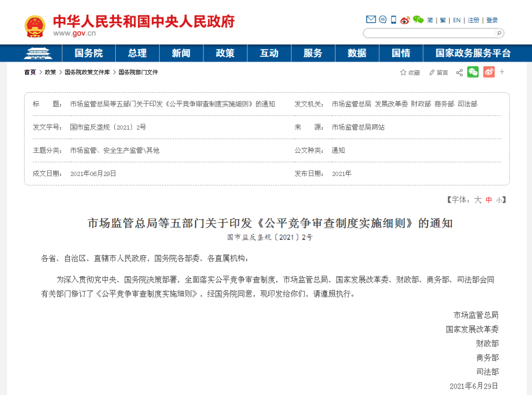Click the envelope mail subscription icon
Viewport: 532px width, 395px height.
[370, 20]
